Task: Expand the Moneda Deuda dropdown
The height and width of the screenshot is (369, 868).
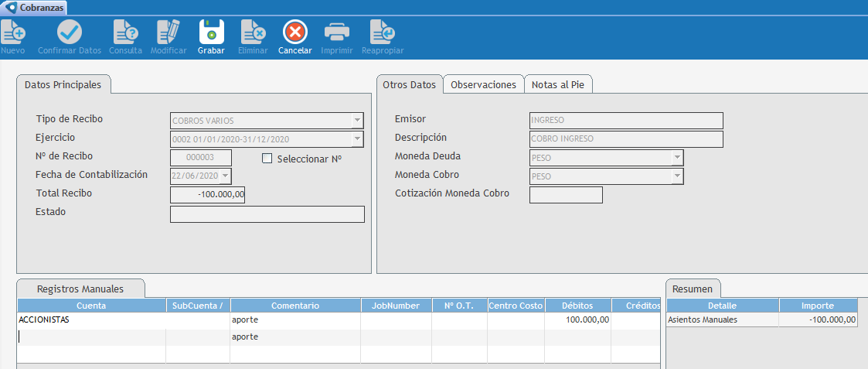Action: coord(677,158)
